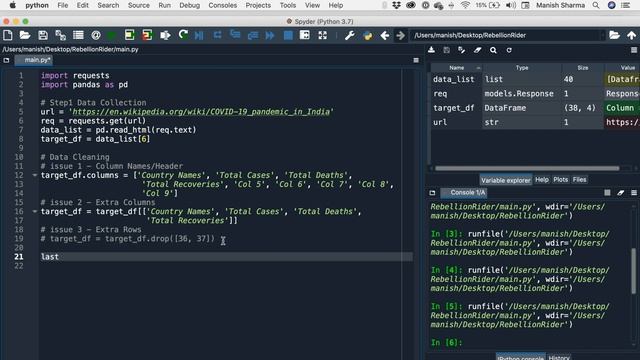The height and width of the screenshot is (360, 640).
Task: Switch to the History tab
Action: [559, 357]
